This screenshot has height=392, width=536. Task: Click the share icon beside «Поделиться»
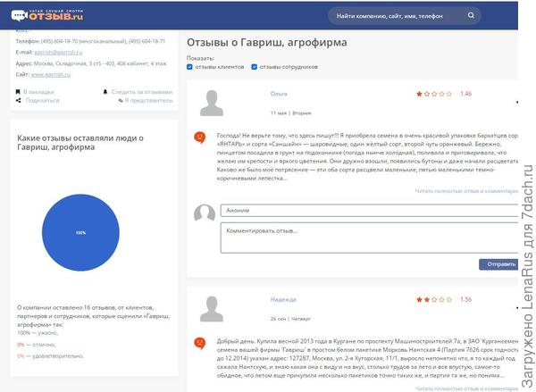[18, 100]
